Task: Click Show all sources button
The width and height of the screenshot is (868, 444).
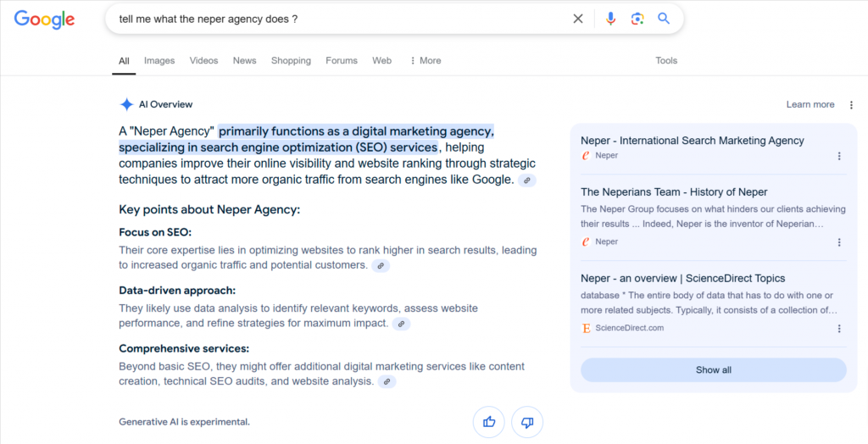Action: [x=714, y=369]
